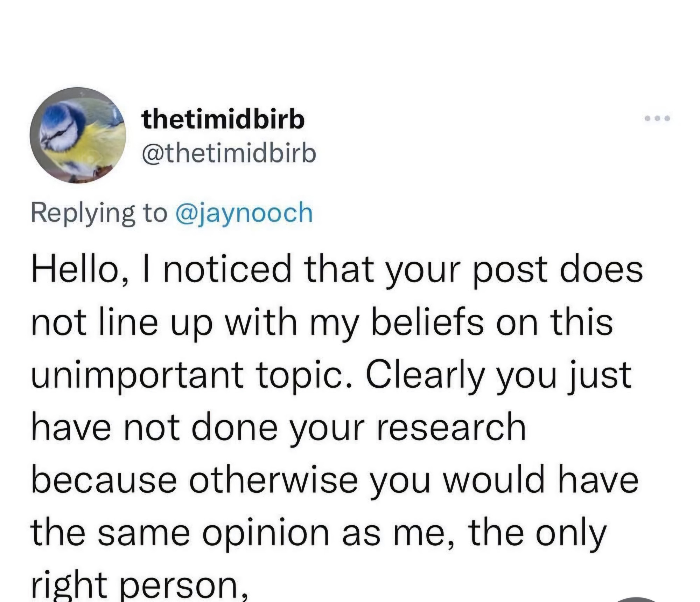Image resolution: width=700 pixels, height=602 pixels.
Task: Click the word "otherwise" in the reply
Action: click(274, 480)
